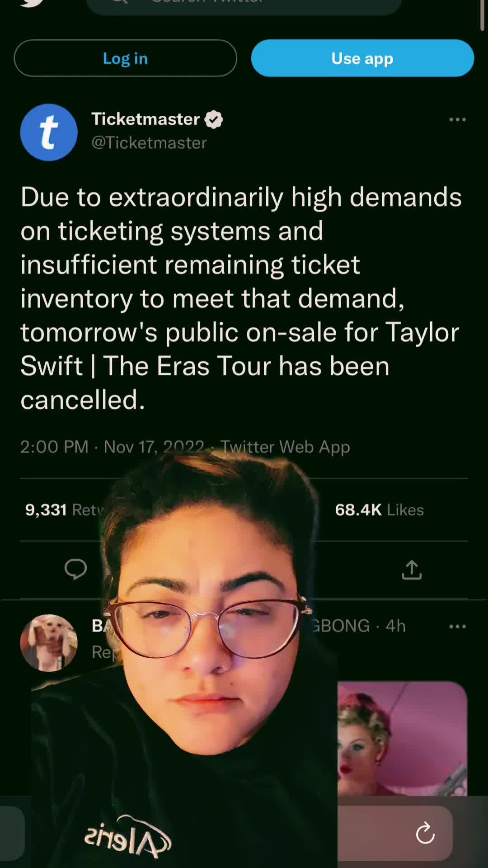Tap the blue verified badge beside Ticketmaster
Image resolution: width=488 pixels, height=868 pixels.
214,119
